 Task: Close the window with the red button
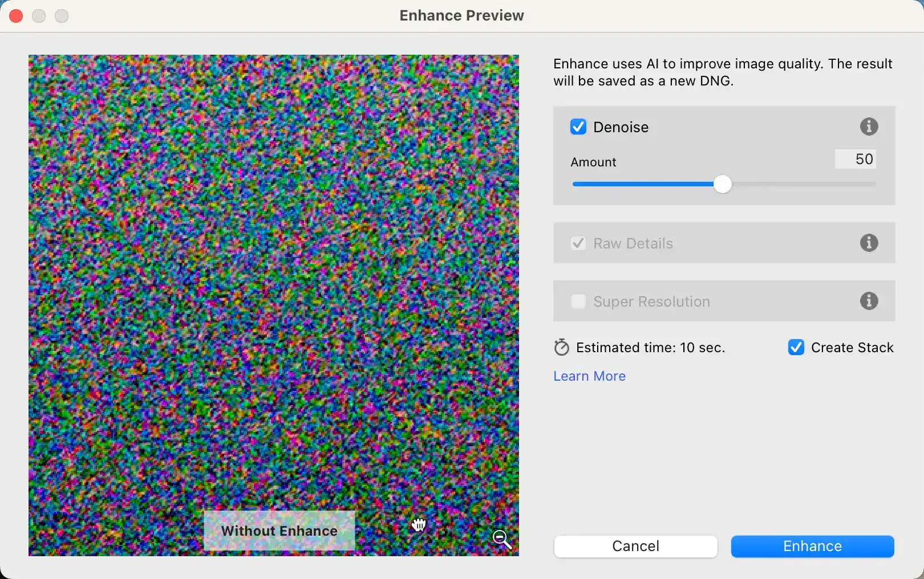coord(16,16)
